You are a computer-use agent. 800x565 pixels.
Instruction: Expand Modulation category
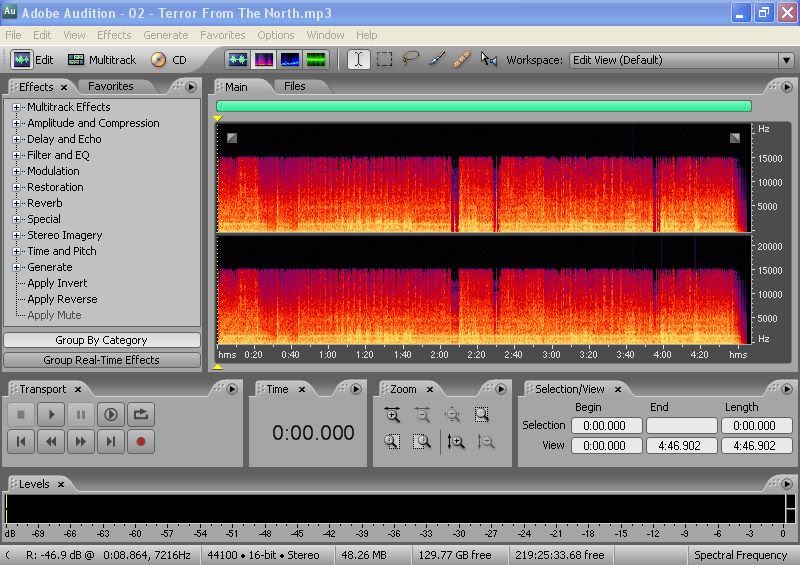pyautogui.click(x=16, y=171)
